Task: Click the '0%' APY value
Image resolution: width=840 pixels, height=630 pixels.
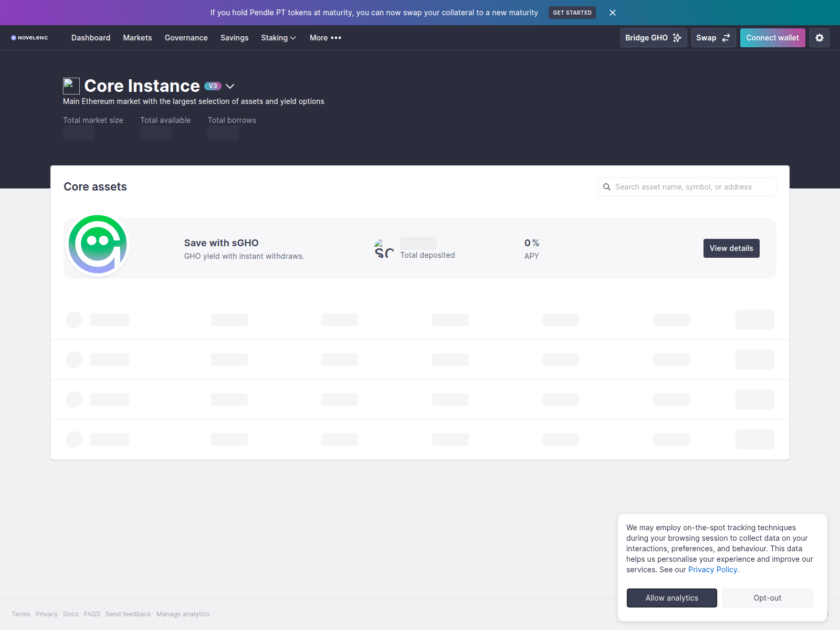Action: pos(532,243)
